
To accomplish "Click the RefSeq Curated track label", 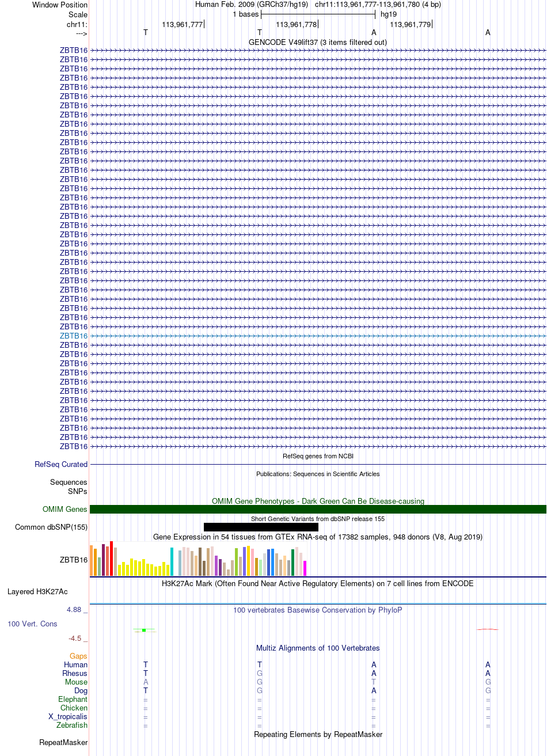I will coord(61,464).
